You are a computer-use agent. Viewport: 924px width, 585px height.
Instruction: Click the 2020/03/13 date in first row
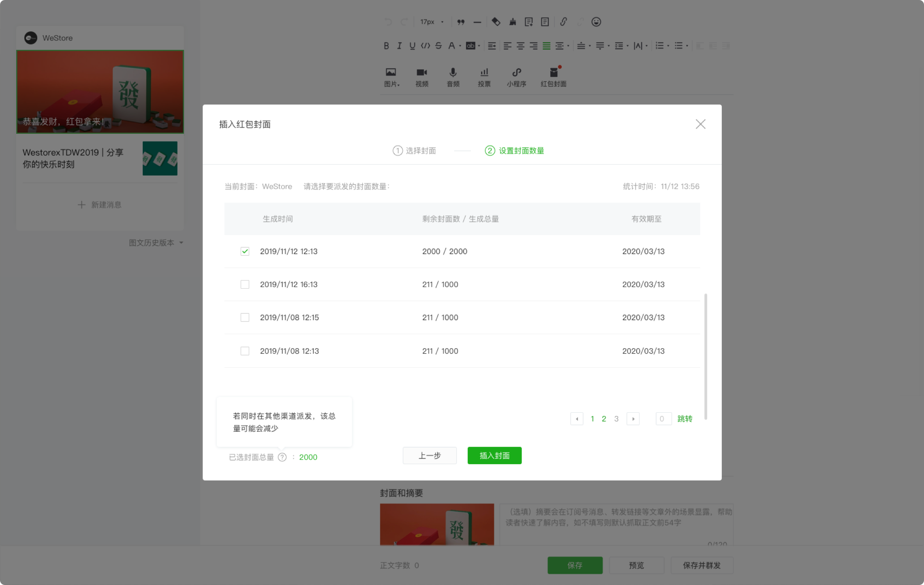tap(644, 251)
